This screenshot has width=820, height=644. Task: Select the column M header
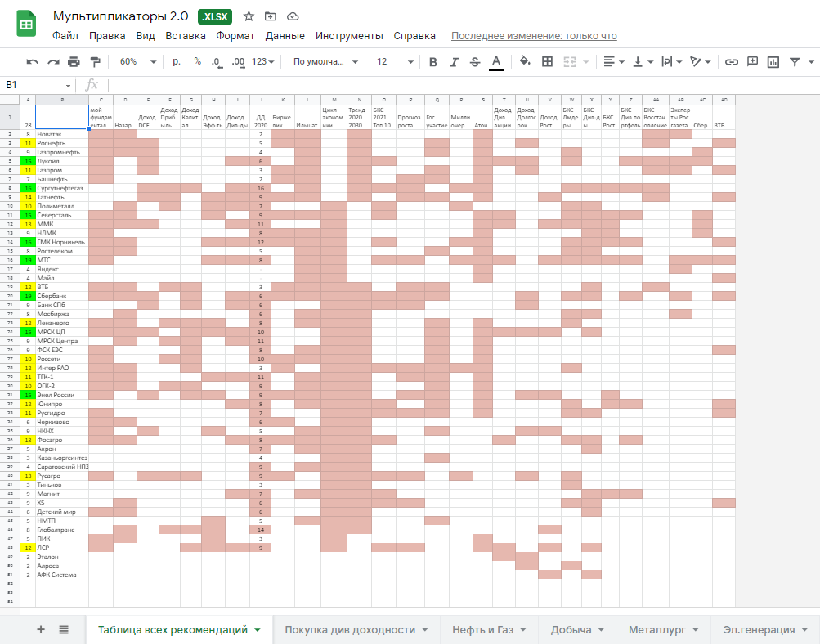(334, 100)
